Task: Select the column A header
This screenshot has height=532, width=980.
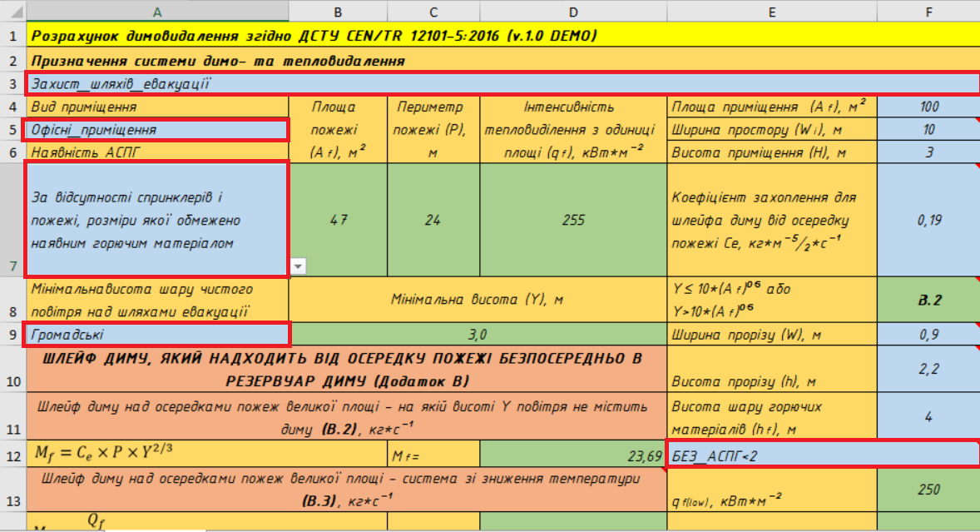Action: coord(157,11)
